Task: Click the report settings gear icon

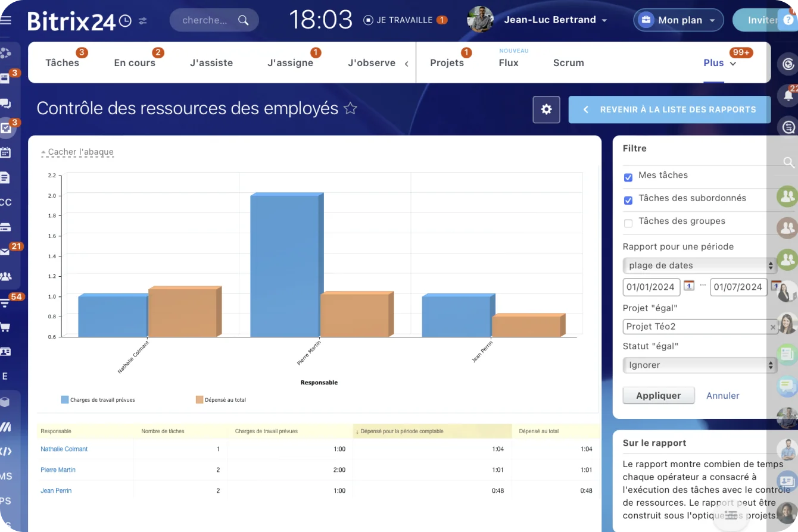Action: (546, 109)
